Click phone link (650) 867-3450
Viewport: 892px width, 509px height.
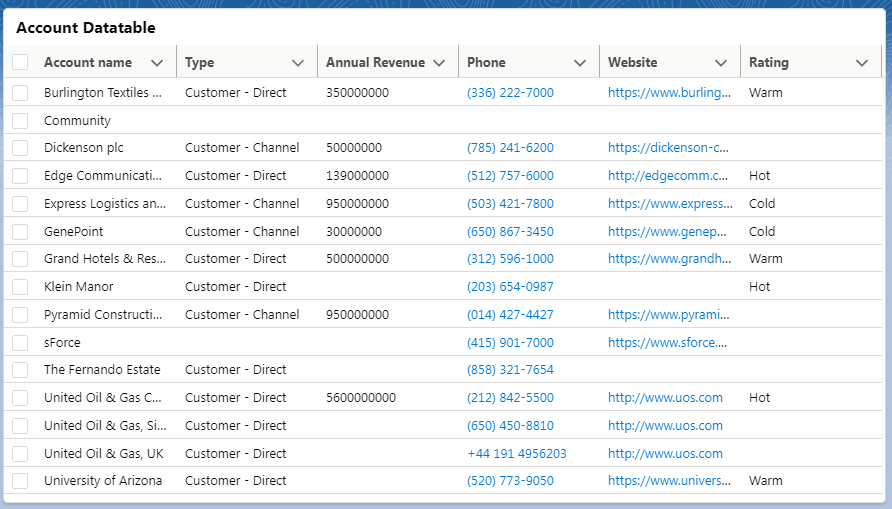point(510,231)
